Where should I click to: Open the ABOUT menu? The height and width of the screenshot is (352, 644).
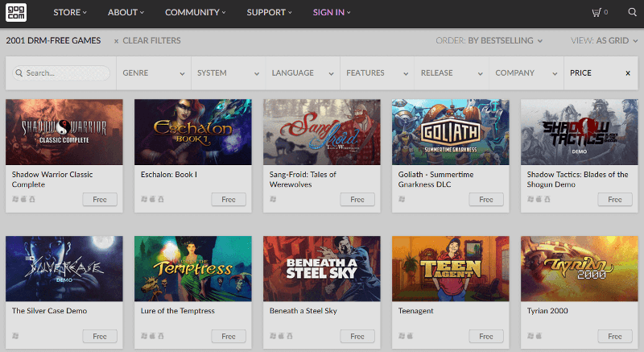click(x=126, y=12)
